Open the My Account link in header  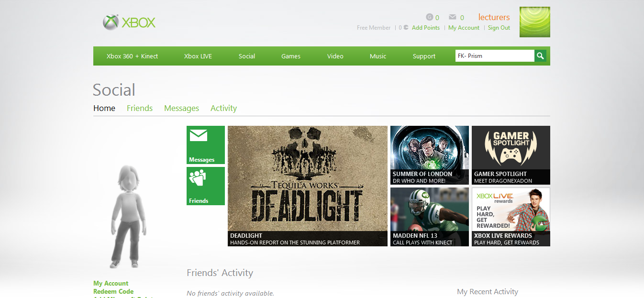pos(464,28)
